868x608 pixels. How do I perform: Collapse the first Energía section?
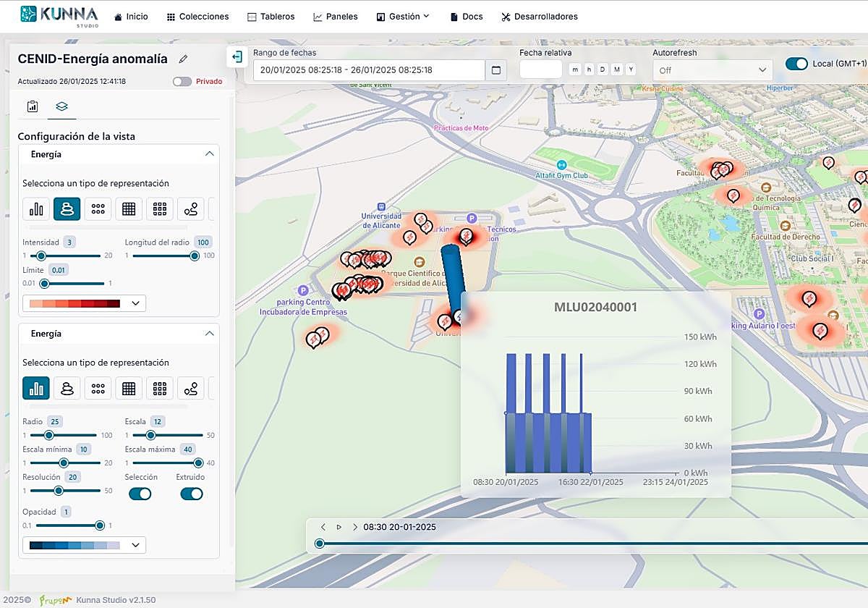pos(209,154)
